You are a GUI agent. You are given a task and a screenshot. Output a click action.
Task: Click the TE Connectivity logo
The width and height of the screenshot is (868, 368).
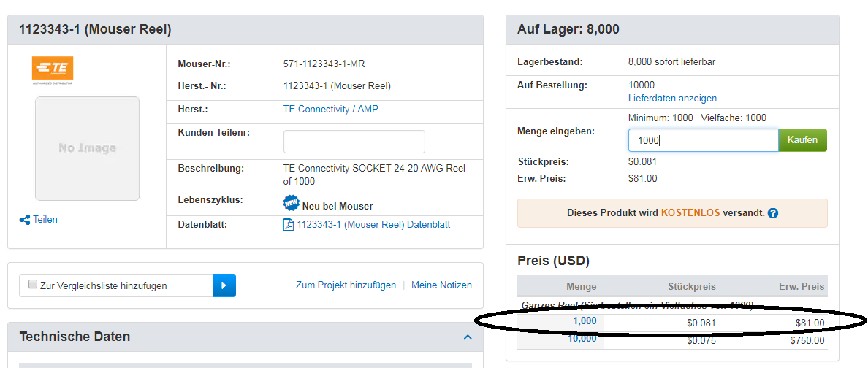pos(53,69)
